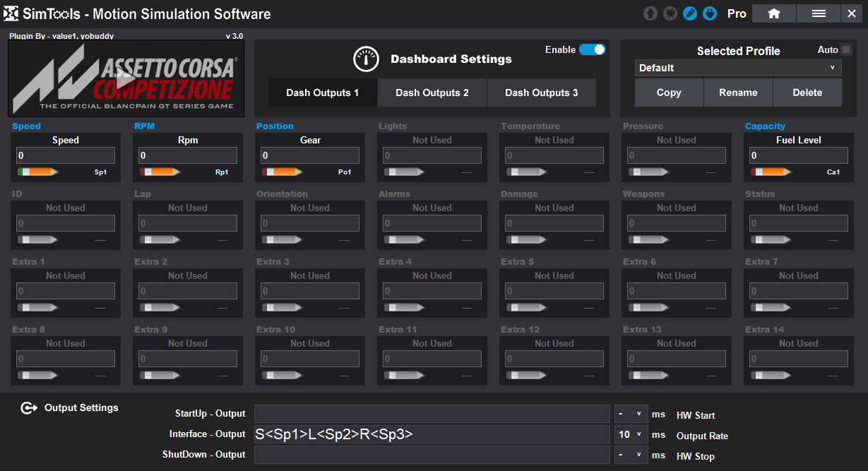This screenshot has width=868, height=471.
Task: Switch to the Dash Outputs 2 tab
Action: [432, 93]
